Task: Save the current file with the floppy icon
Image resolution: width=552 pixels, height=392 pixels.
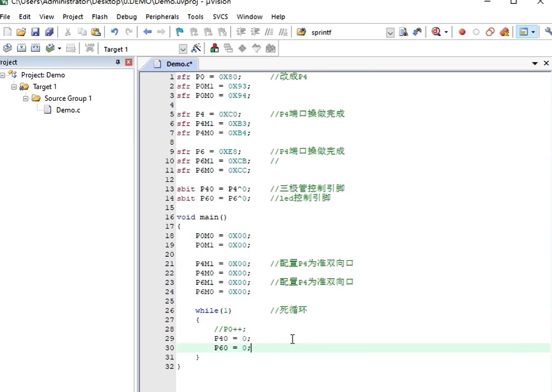Action: [35, 32]
